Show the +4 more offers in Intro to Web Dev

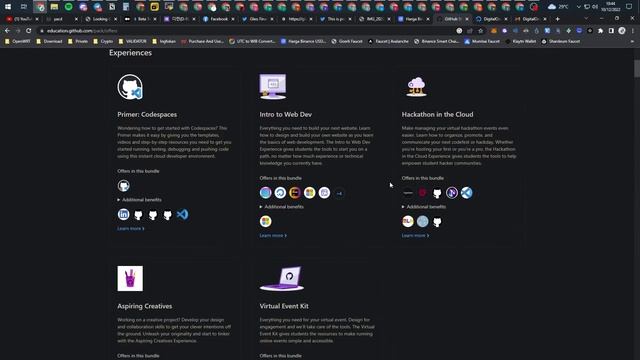click(x=339, y=193)
